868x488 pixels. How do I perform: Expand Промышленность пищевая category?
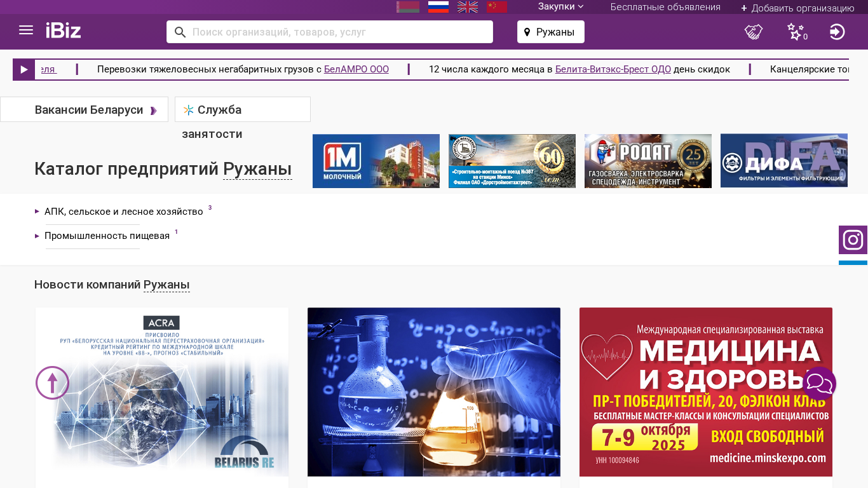pyautogui.click(x=107, y=236)
